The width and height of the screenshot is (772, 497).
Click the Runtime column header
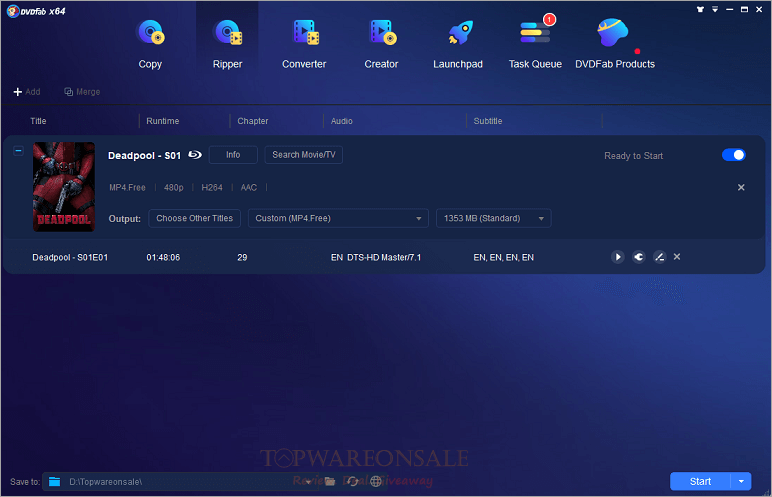coord(162,121)
